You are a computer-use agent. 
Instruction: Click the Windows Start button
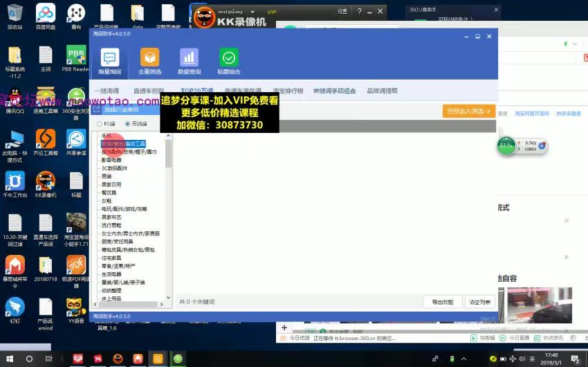tap(10, 359)
